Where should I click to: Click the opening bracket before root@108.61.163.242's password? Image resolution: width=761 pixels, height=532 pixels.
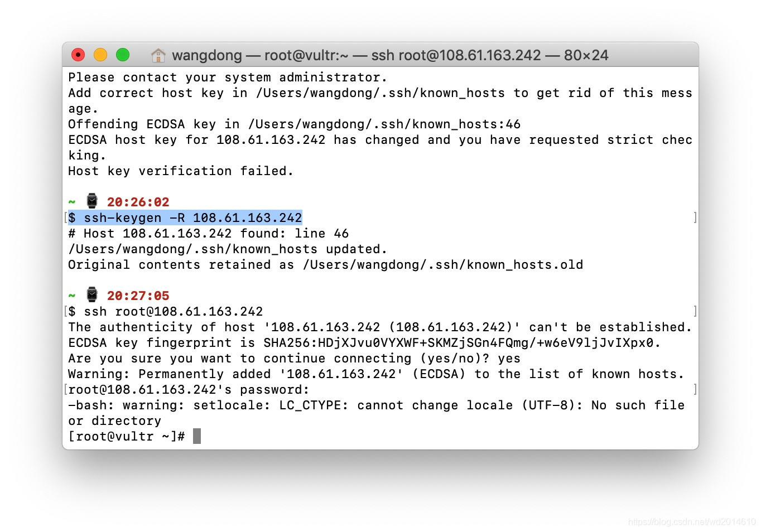click(65, 389)
